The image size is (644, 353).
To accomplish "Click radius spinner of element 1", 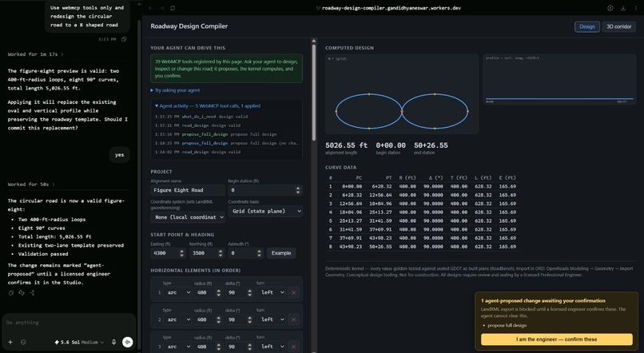I will coord(218,292).
